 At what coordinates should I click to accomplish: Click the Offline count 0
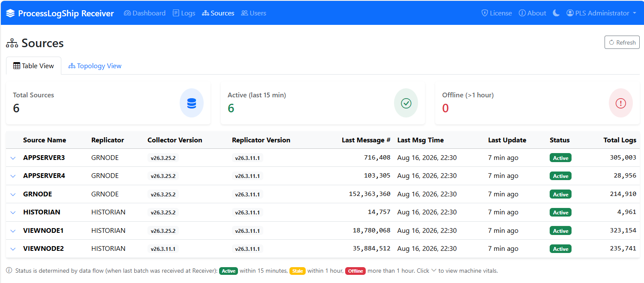coord(445,108)
